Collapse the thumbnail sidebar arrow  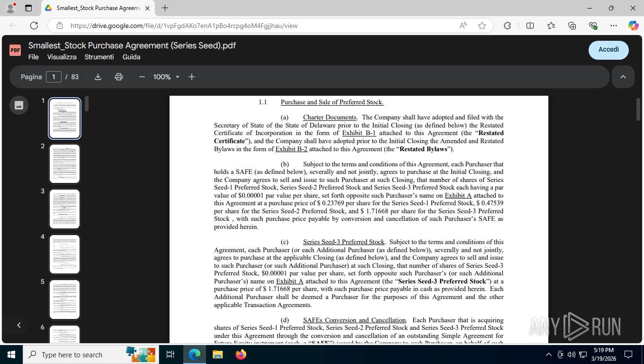click(x=19, y=325)
